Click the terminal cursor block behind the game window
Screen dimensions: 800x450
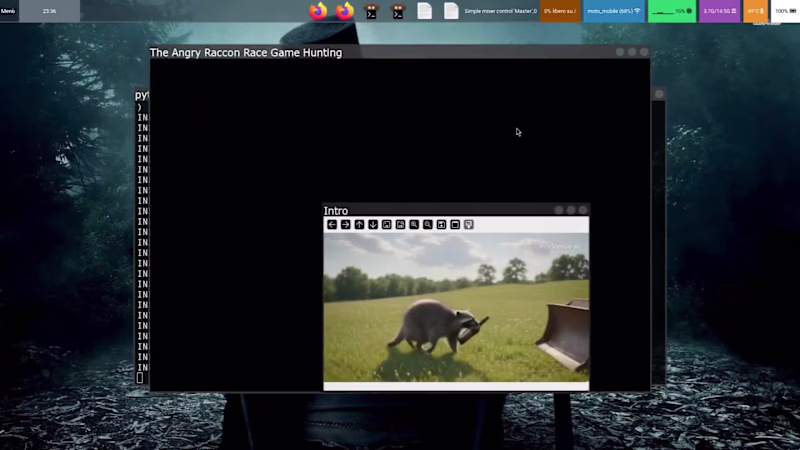point(140,378)
